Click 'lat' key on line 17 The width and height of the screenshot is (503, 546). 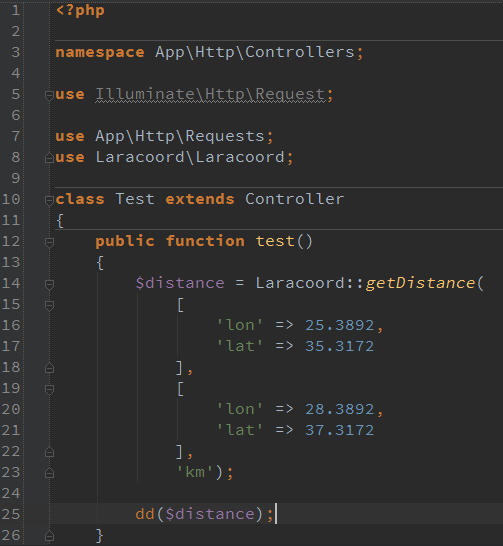click(240, 346)
